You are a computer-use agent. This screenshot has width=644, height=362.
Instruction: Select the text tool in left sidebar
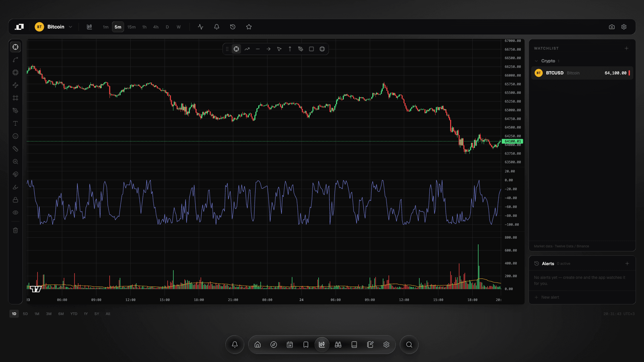pos(15,123)
